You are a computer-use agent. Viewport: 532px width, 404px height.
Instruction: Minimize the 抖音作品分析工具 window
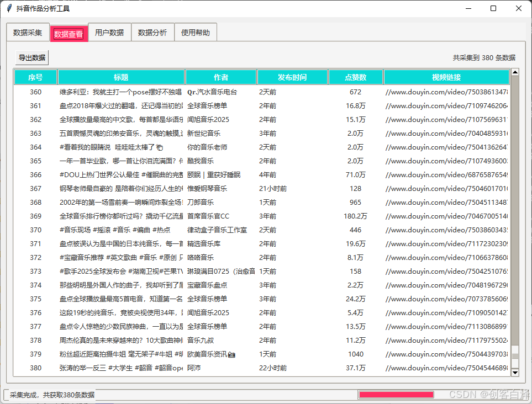point(468,8)
